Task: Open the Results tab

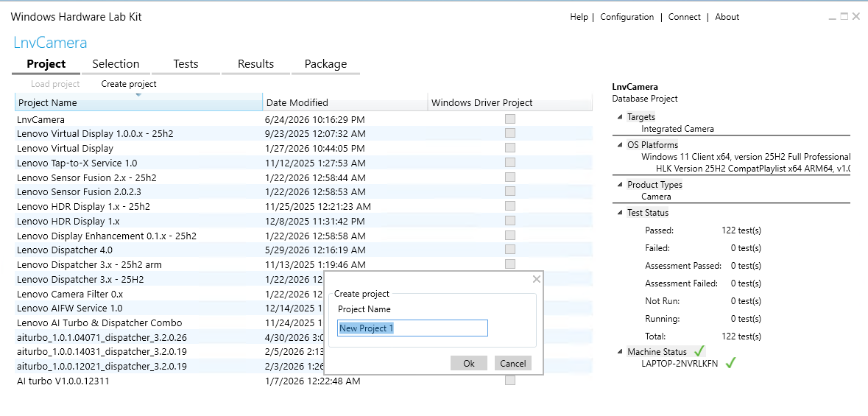Action: coord(255,64)
